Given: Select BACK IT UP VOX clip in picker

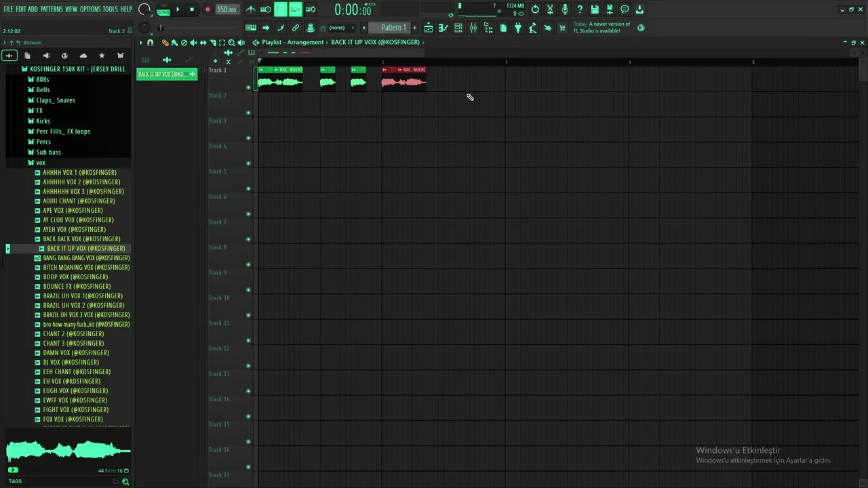Looking at the screenshot, I should (167, 74).
